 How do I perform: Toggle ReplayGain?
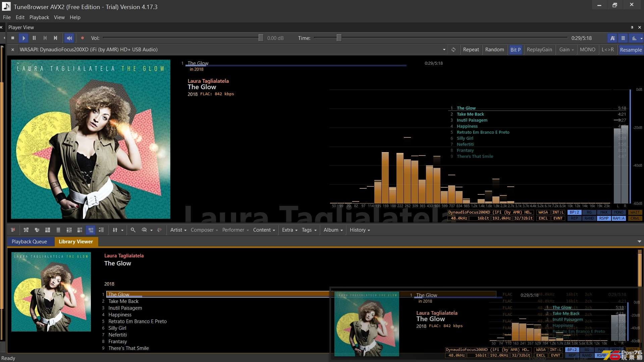click(x=539, y=50)
